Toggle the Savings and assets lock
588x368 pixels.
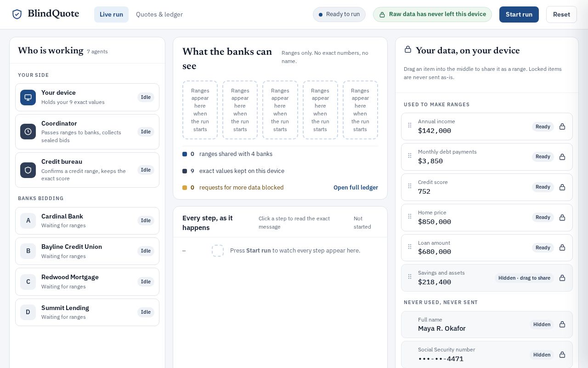point(562,278)
